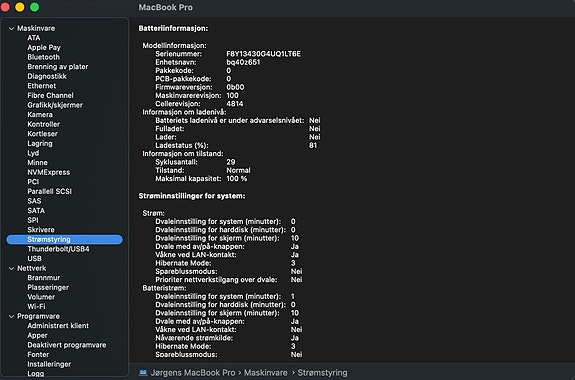Select the highlighted Strømstyring item

65,240
